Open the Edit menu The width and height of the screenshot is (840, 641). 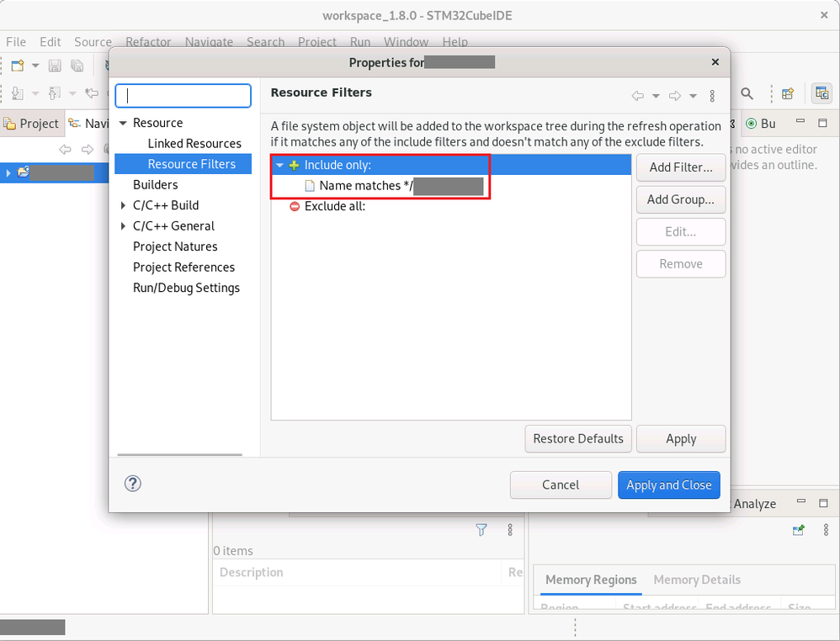click(50, 42)
